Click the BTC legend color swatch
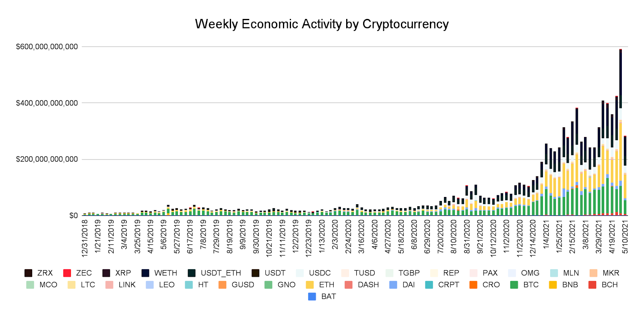644x317 pixels. (514, 285)
